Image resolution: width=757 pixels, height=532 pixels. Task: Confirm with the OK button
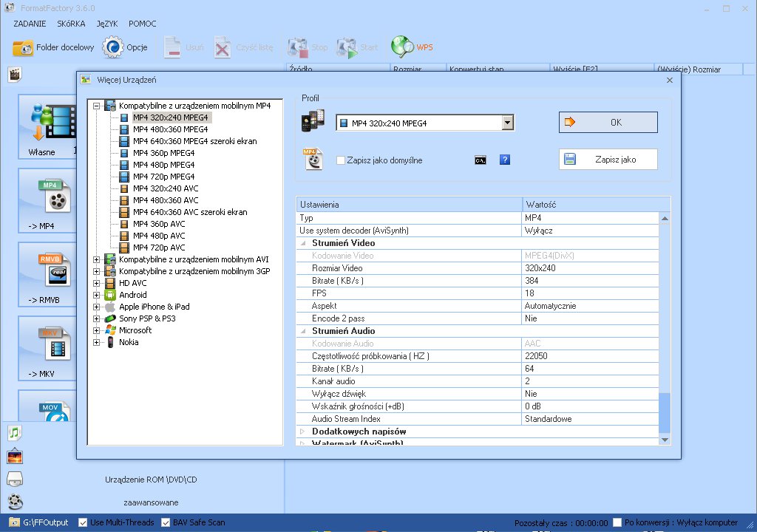point(608,123)
